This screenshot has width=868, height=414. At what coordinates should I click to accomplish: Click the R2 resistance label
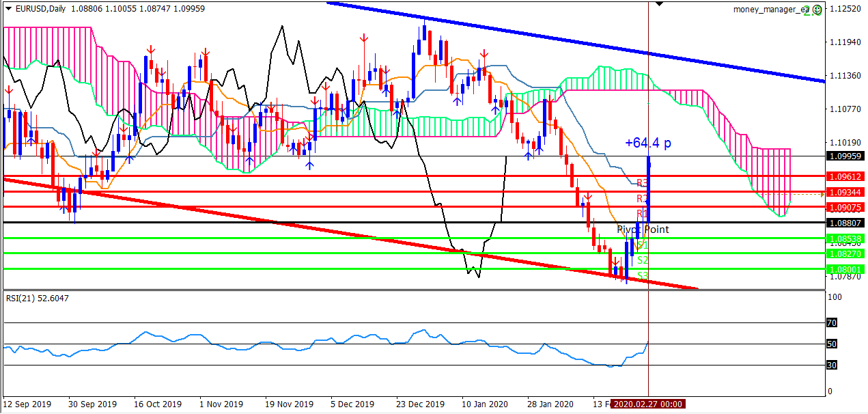point(642,198)
